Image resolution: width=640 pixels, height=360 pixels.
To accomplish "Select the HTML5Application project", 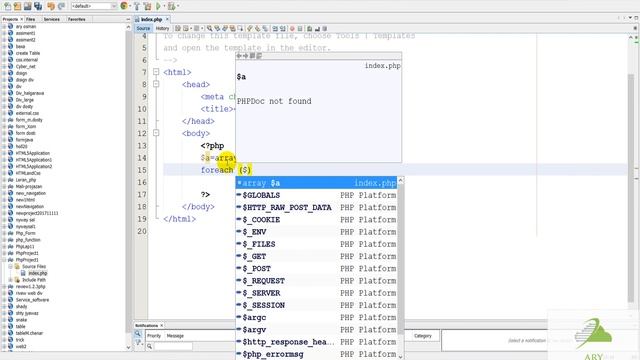I will pos(33,153).
